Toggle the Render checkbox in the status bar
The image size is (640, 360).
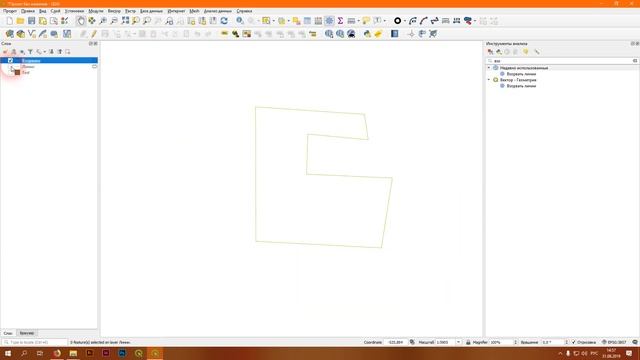pyautogui.click(x=573, y=342)
